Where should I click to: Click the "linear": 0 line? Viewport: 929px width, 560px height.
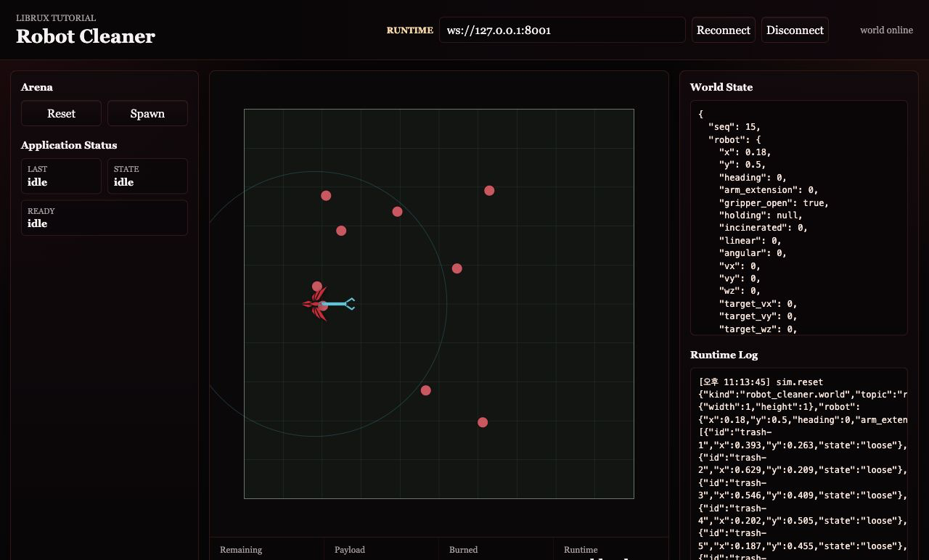(x=750, y=240)
